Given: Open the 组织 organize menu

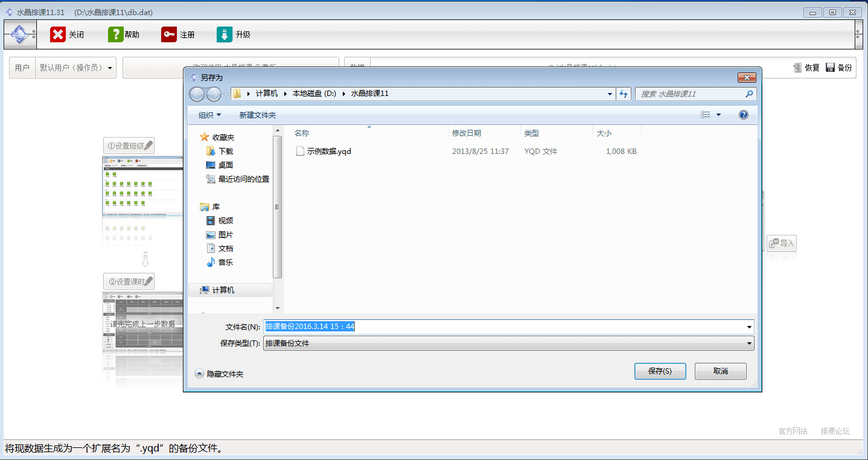Looking at the screenshot, I should click(x=209, y=115).
